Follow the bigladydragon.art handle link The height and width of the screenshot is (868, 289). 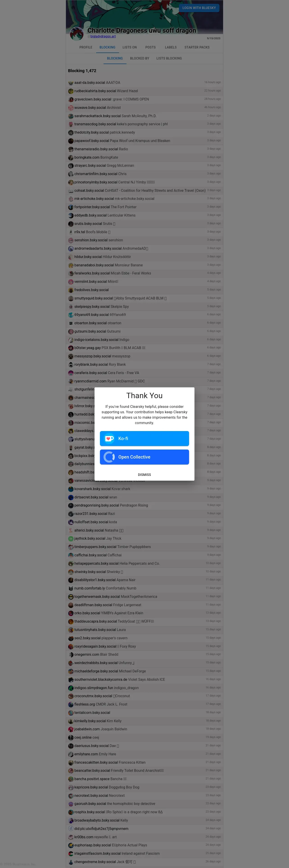[103, 36]
